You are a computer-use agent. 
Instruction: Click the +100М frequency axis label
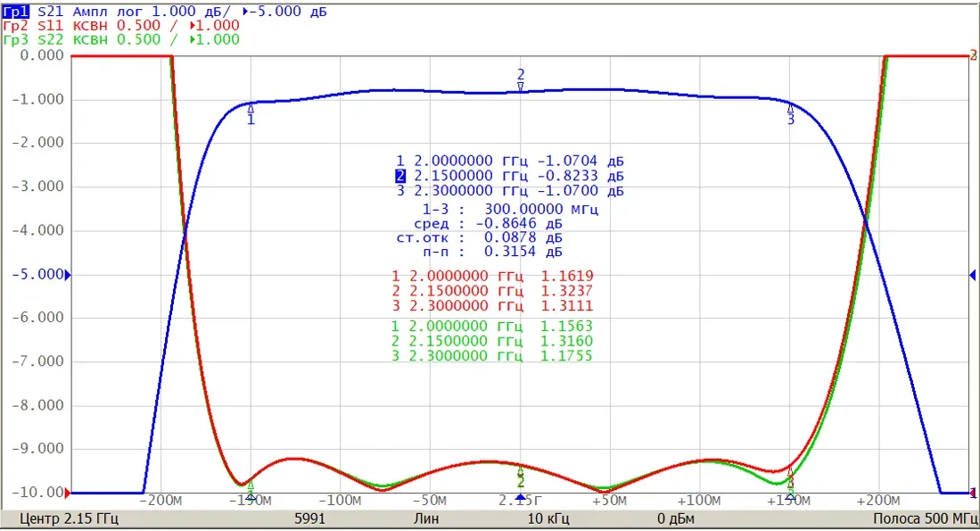click(699, 501)
